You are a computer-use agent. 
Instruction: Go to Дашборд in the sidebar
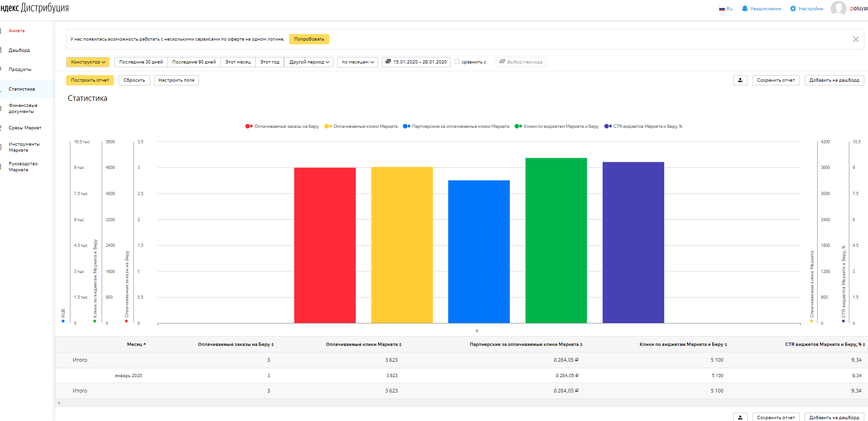pyautogui.click(x=19, y=50)
